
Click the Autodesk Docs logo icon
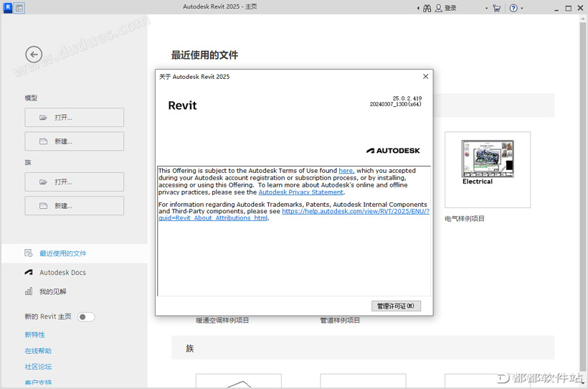(29, 272)
